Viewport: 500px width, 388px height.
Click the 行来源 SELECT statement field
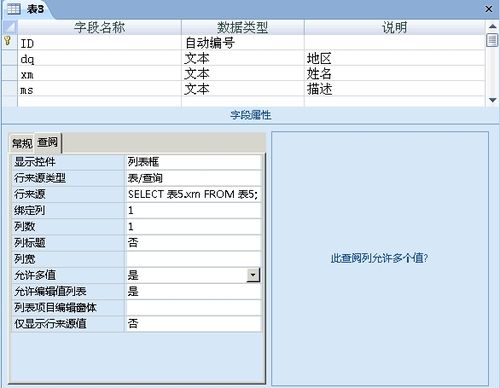pos(193,194)
